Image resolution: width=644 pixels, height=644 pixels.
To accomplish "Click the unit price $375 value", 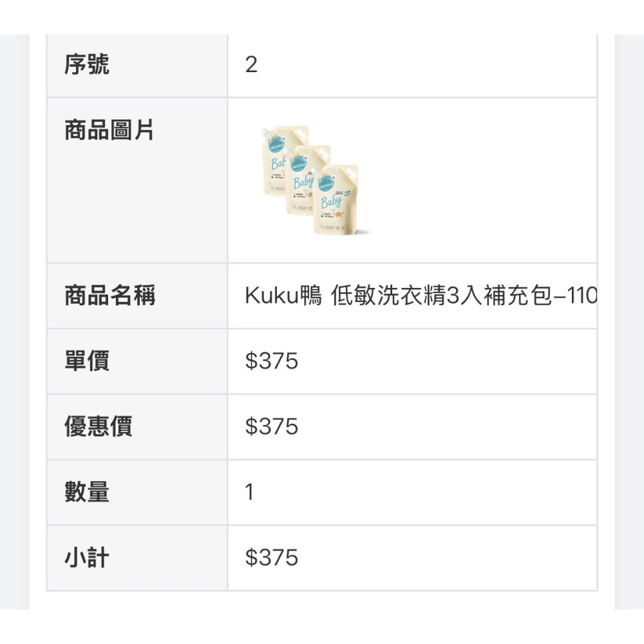I will pyautogui.click(x=272, y=361).
